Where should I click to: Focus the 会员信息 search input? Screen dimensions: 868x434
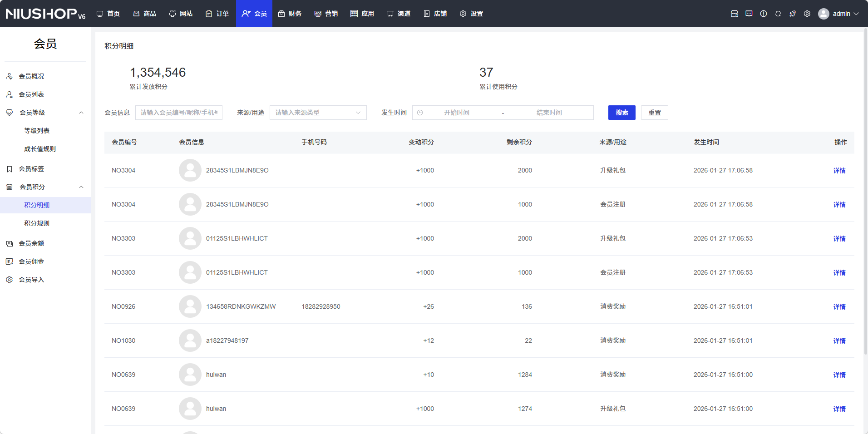tap(179, 113)
